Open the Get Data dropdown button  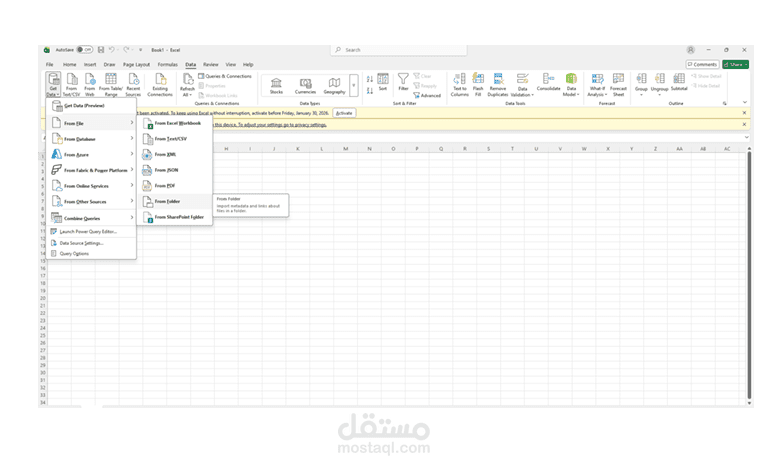pyautogui.click(x=53, y=85)
